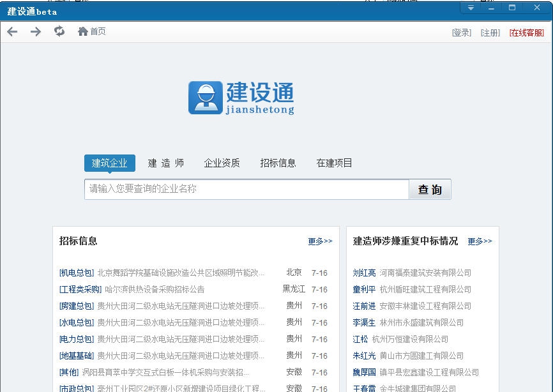Click the 登录 login link
Image resolution: width=553 pixels, height=392 pixels.
tap(462, 33)
